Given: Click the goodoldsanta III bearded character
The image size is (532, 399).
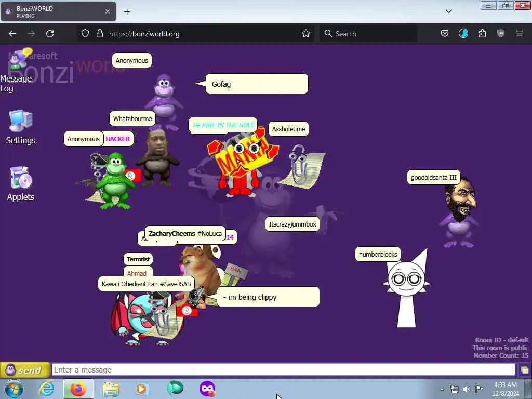Looking at the screenshot, I should point(459,213).
